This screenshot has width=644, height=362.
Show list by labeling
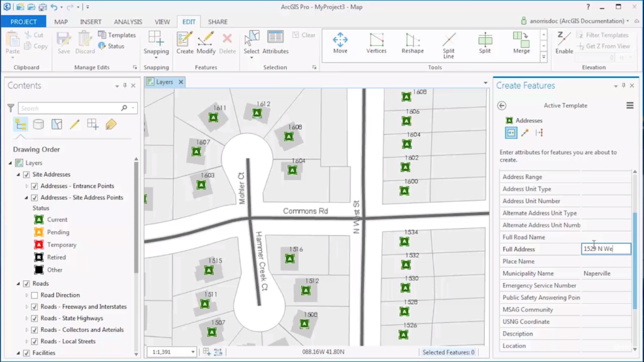coord(111,124)
